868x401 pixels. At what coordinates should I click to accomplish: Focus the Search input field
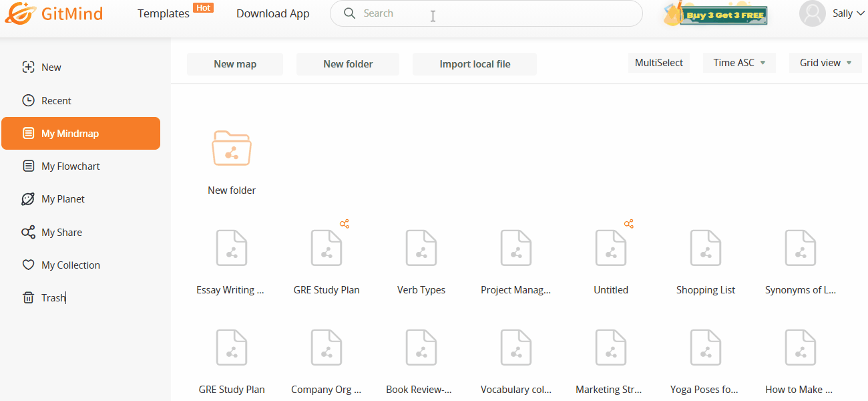486,13
